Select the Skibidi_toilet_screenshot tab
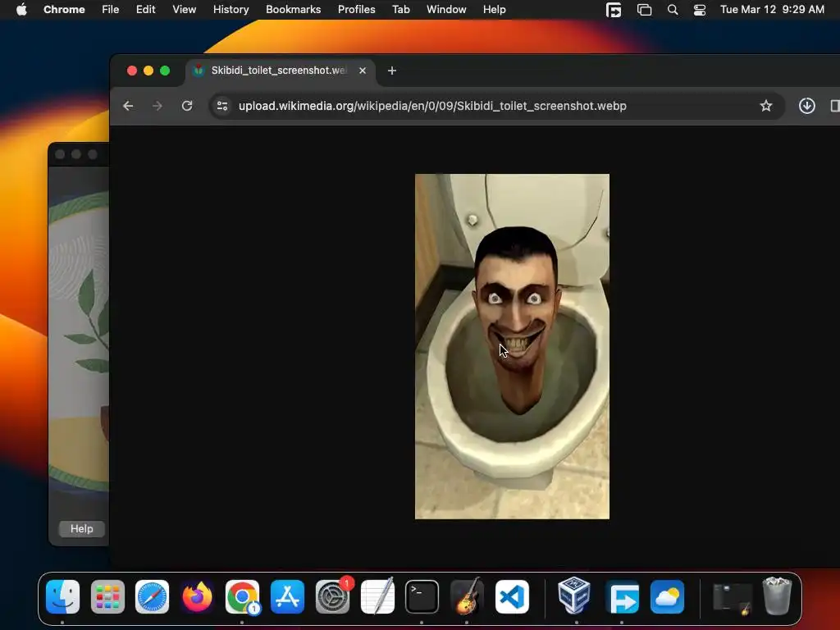 coord(281,71)
